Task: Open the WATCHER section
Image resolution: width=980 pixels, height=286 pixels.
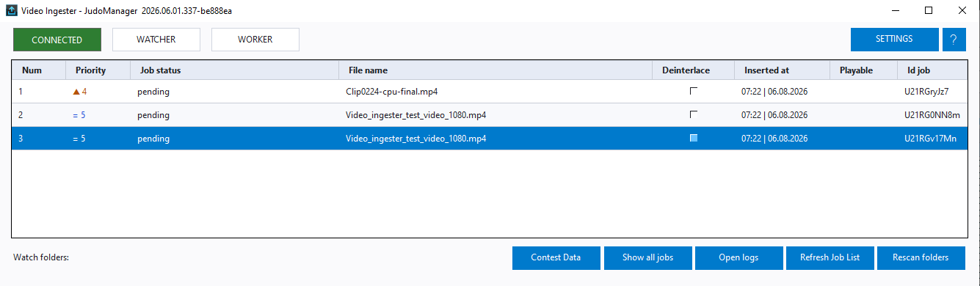Action: pos(156,40)
